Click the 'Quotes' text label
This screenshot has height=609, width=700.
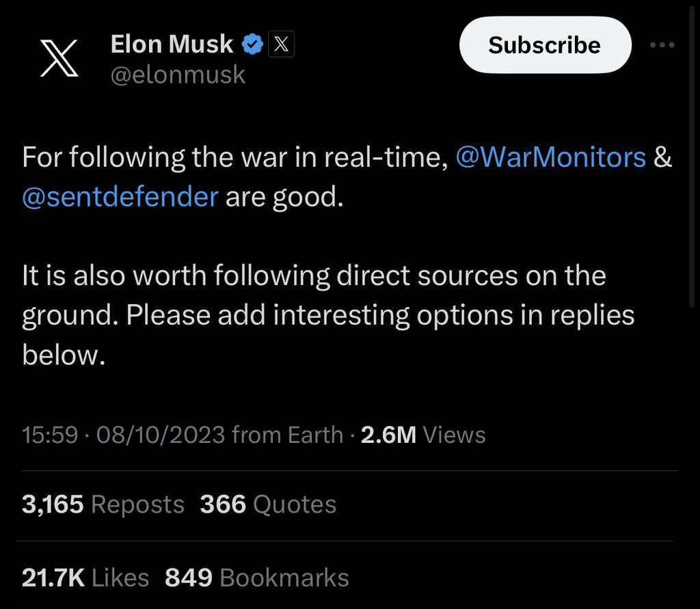[x=295, y=504]
